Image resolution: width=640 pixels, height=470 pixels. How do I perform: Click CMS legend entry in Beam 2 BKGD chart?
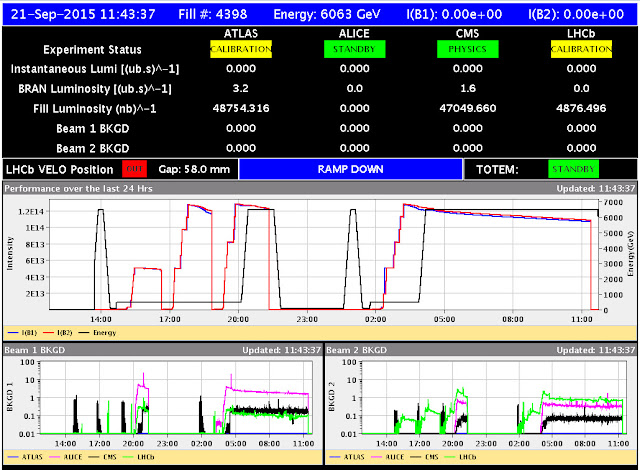[x=424, y=457]
